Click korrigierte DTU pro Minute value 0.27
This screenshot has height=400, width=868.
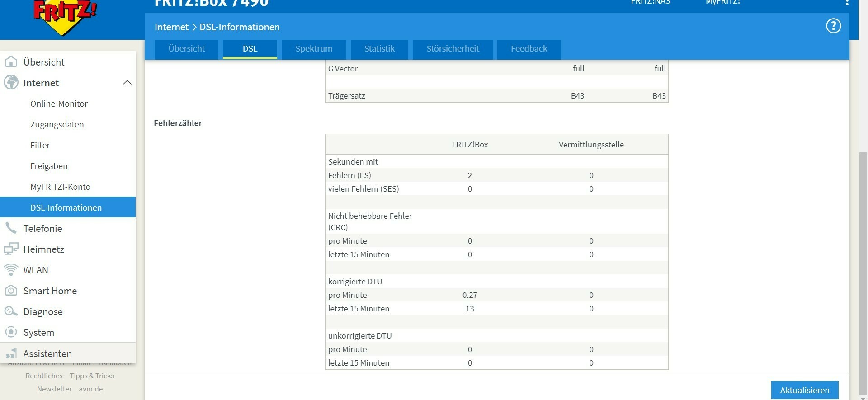tap(470, 295)
